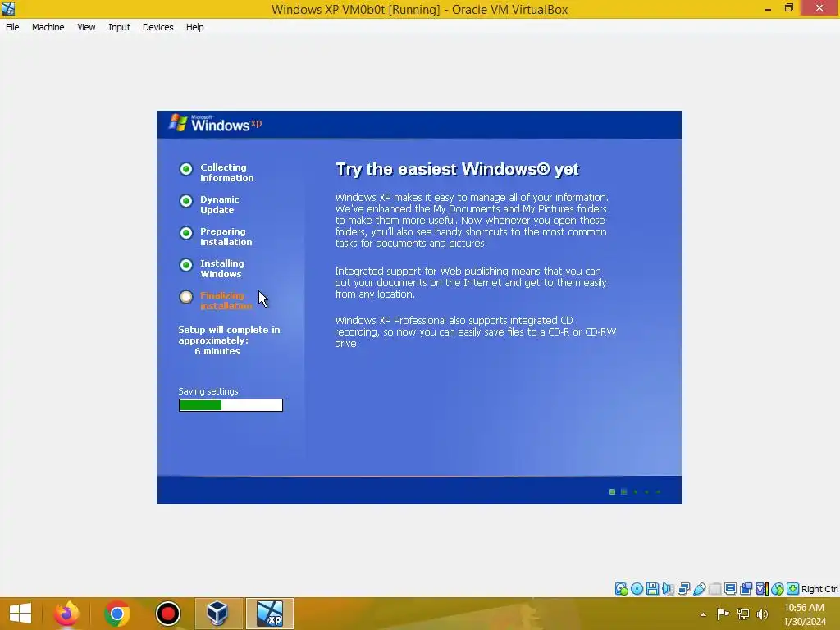This screenshot has width=840, height=630.
Task: Click the USB devices status icon
Action: point(699,589)
